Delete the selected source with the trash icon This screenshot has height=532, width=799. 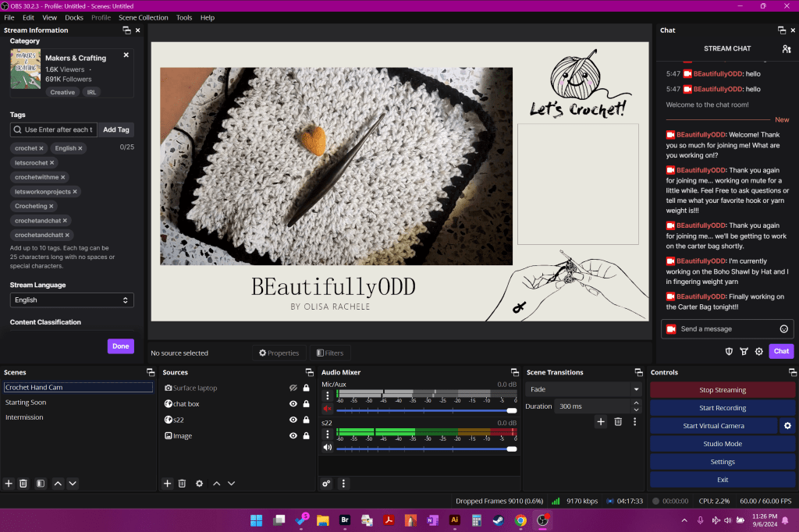(182, 483)
